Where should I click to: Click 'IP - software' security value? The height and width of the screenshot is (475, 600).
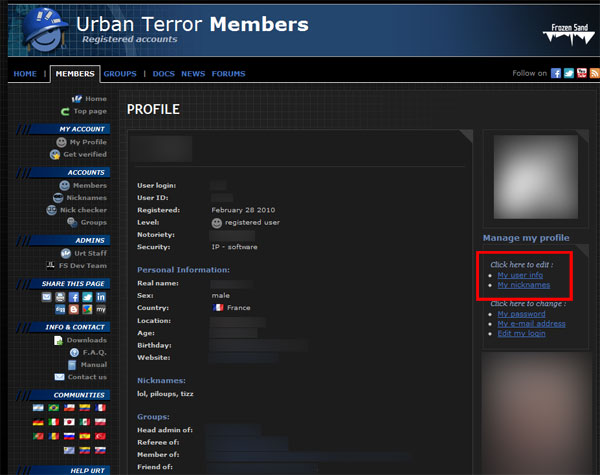click(235, 247)
